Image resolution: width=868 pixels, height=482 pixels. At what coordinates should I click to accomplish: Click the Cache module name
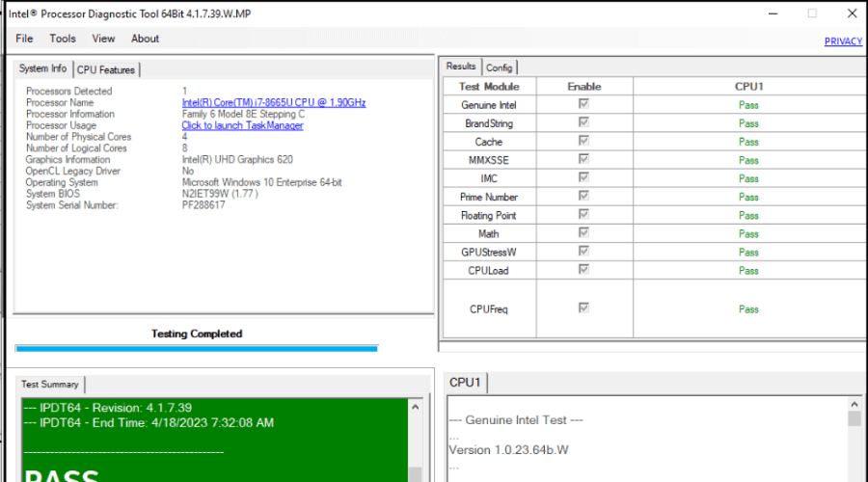(489, 143)
